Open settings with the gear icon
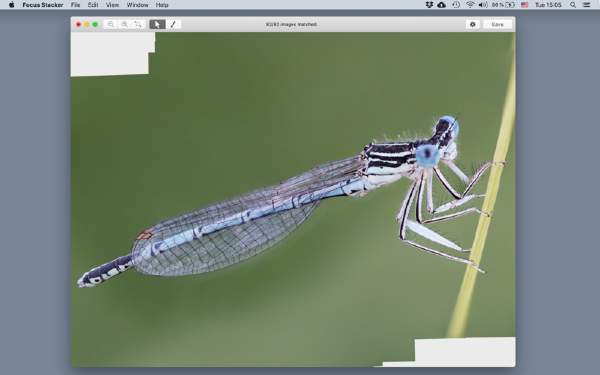This screenshot has width=600, height=375. point(473,24)
